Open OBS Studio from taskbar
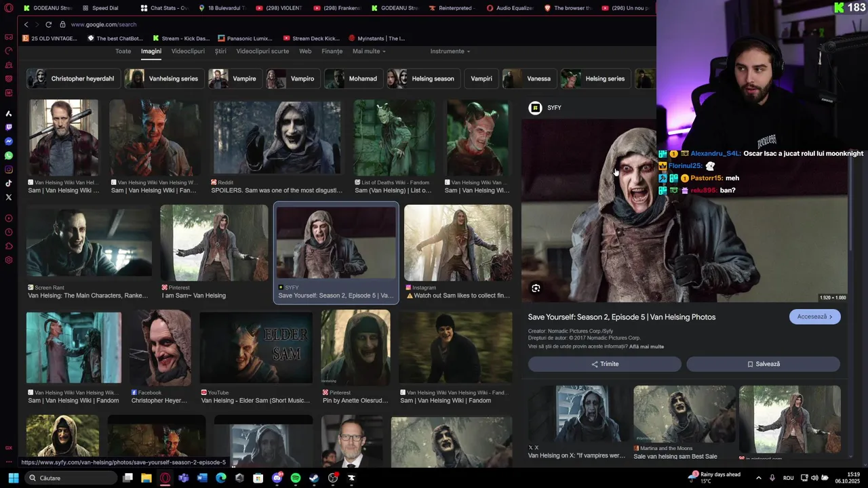 [x=333, y=478]
